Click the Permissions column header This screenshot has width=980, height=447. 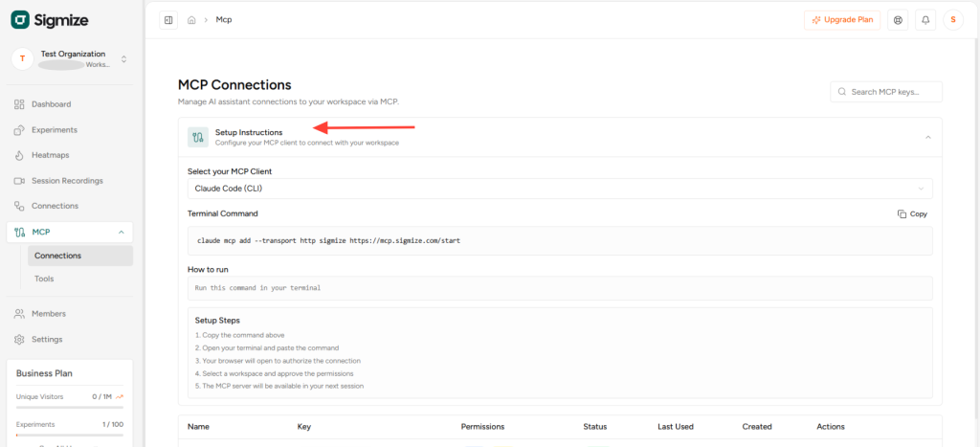482,427
